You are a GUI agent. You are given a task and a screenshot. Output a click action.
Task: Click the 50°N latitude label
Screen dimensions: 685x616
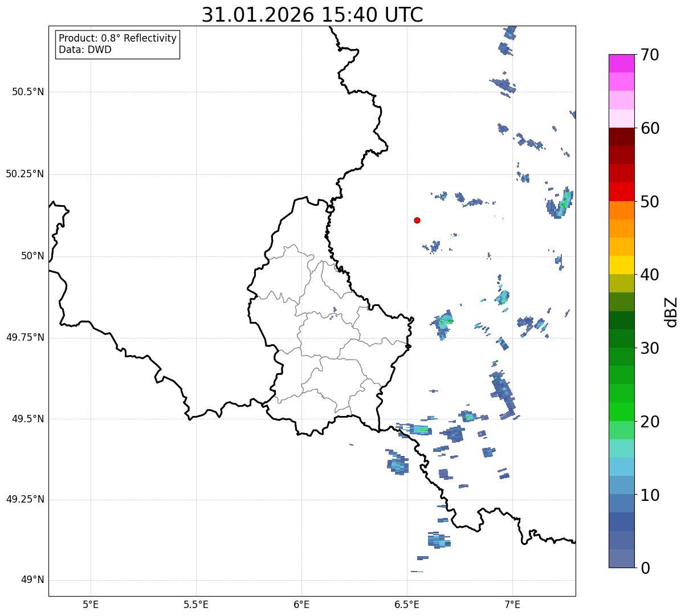[x=33, y=256]
